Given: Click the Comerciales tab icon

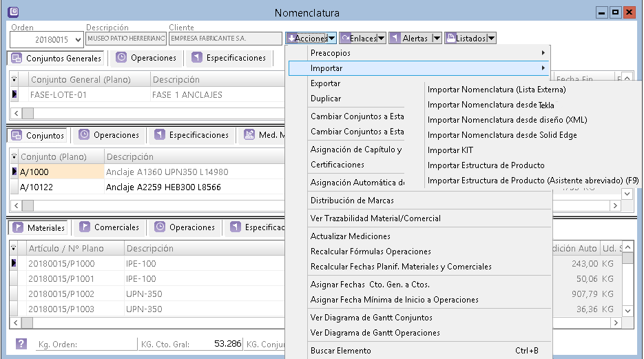Looking at the screenshot, I should [x=85, y=227].
